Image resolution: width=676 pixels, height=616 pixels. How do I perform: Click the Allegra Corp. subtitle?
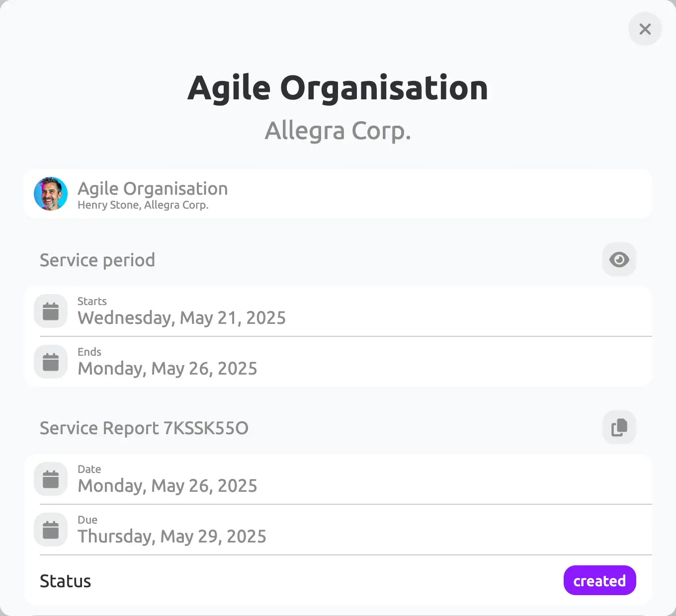tap(338, 131)
